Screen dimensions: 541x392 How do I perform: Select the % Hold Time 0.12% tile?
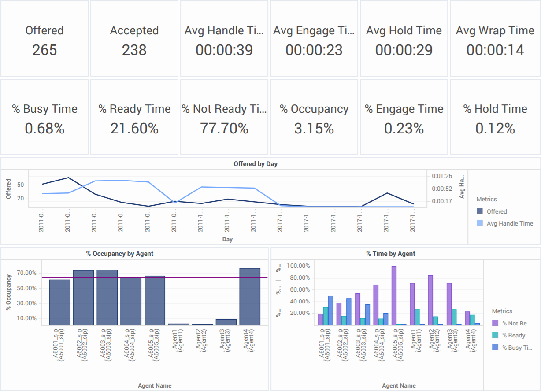(495, 117)
